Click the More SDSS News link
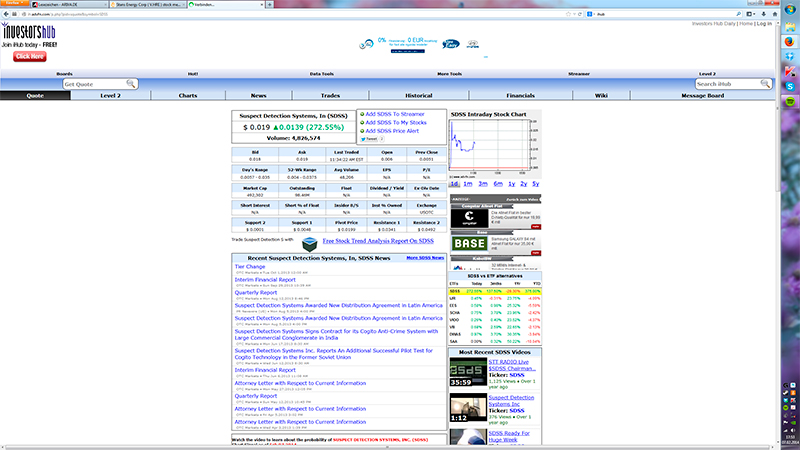800x450 pixels. click(x=425, y=258)
